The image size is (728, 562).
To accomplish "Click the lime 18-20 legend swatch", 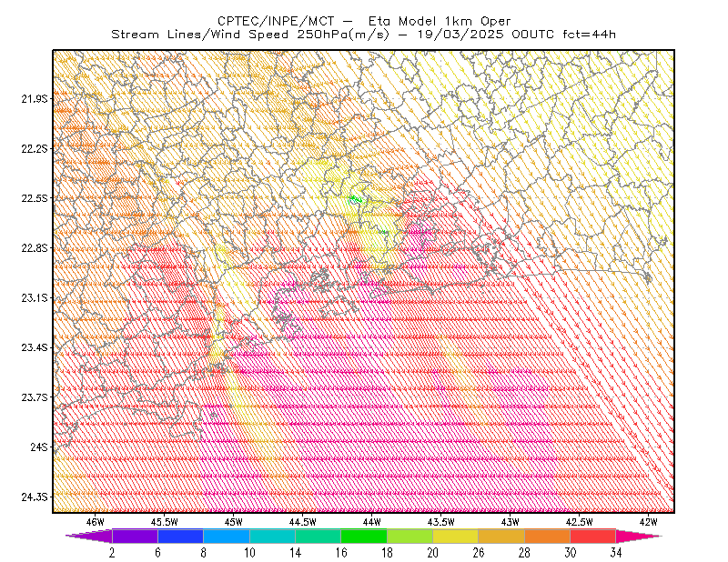I will pos(410,536).
